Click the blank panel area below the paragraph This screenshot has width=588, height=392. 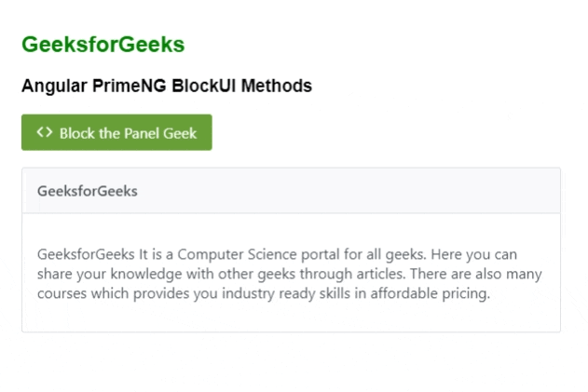pos(291,318)
